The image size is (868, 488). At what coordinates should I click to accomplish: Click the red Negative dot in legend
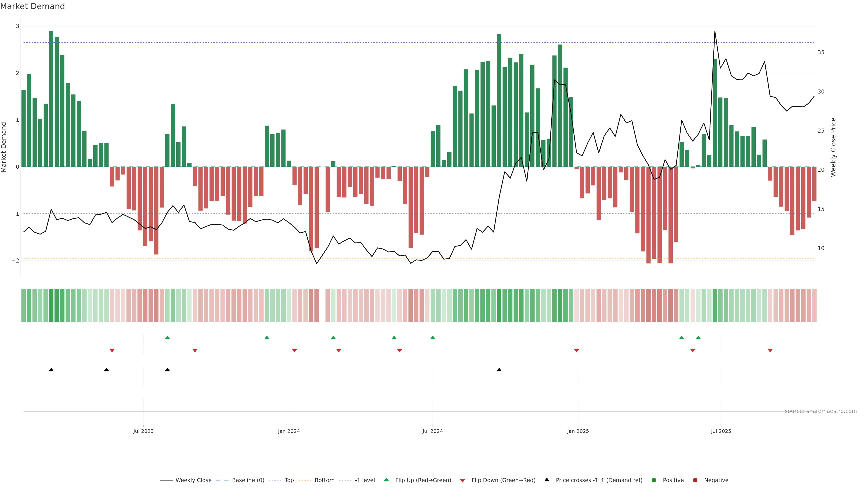point(695,480)
